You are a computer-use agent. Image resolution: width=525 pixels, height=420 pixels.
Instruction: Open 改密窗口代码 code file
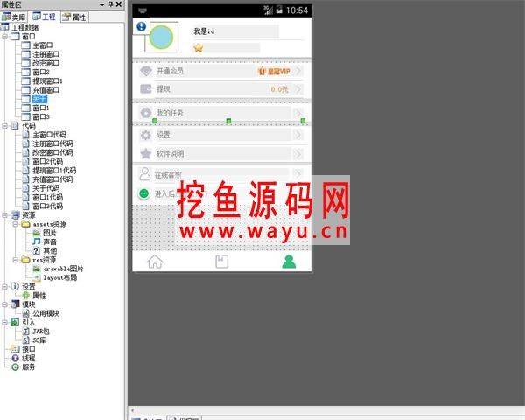click(x=52, y=152)
